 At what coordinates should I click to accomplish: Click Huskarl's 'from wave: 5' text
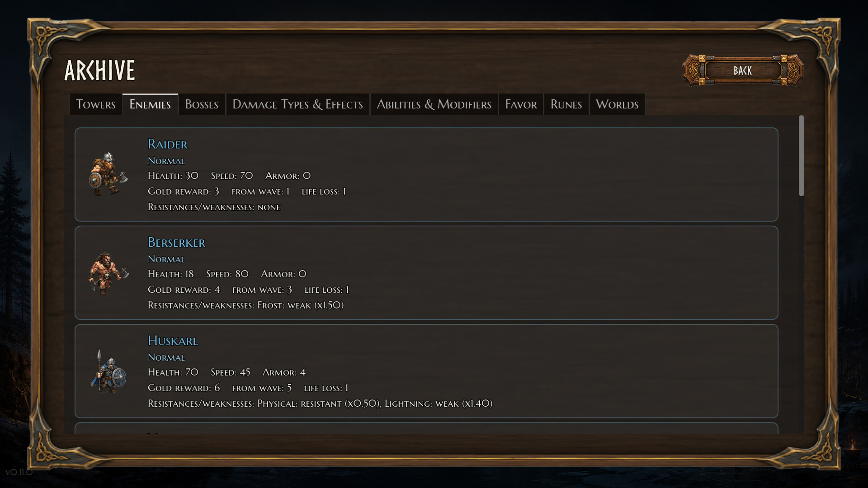point(262,388)
